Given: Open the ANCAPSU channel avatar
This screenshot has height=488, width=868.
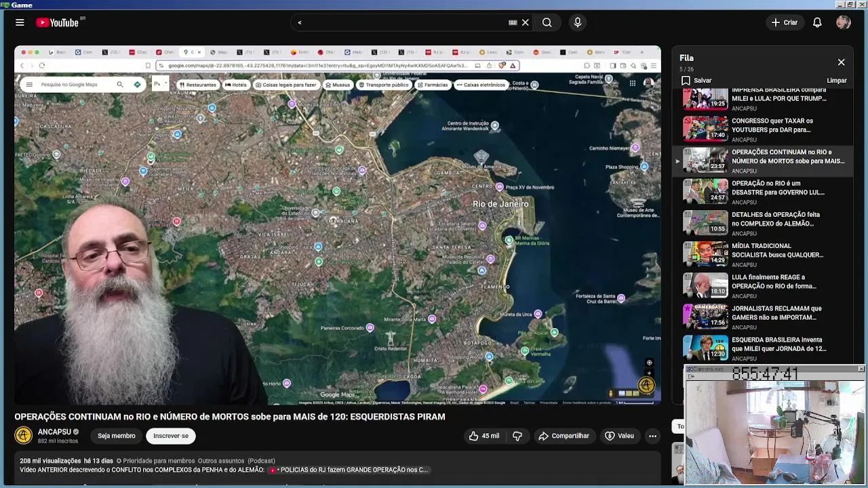Looking at the screenshot, I should click(x=23, y=436).
